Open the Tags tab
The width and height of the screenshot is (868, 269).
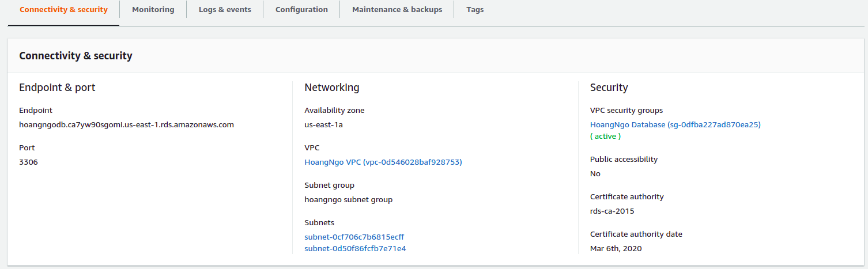point(475,10)
